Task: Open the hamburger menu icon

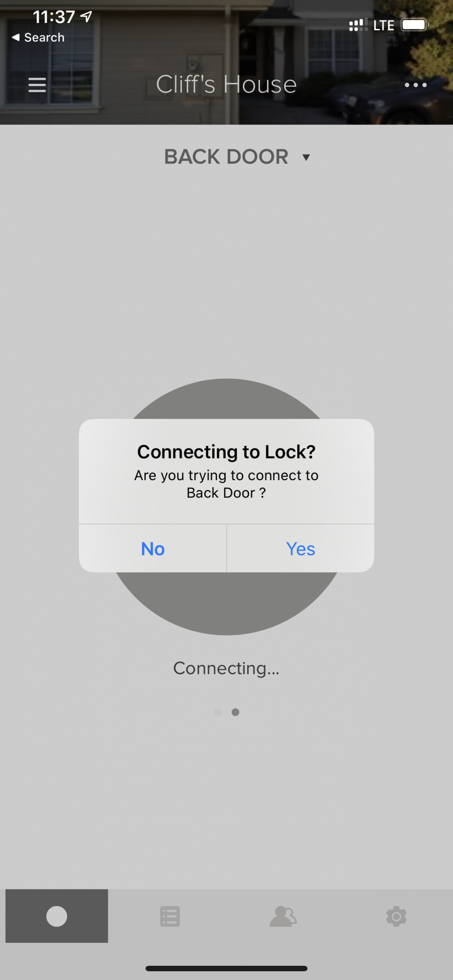Action: point(37,85)
